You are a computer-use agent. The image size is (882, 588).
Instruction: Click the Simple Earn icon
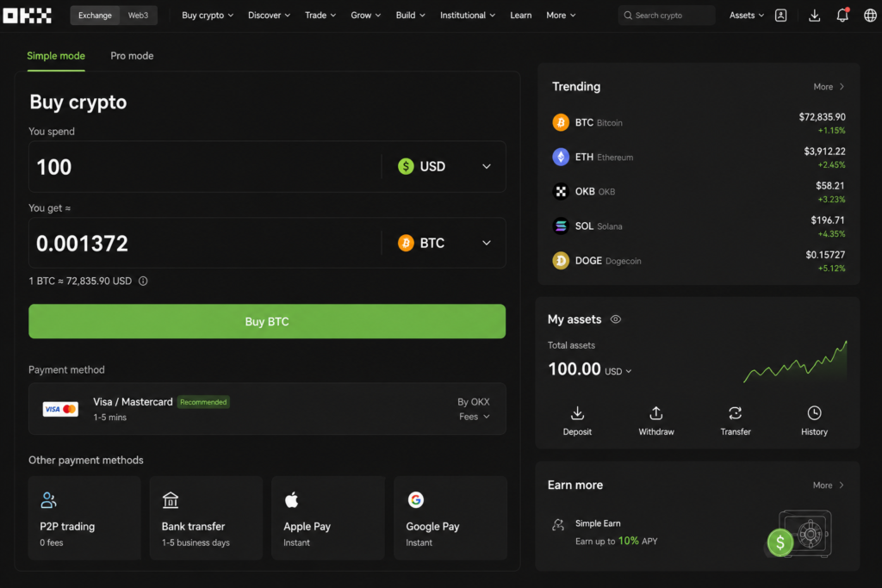point(558,525)
